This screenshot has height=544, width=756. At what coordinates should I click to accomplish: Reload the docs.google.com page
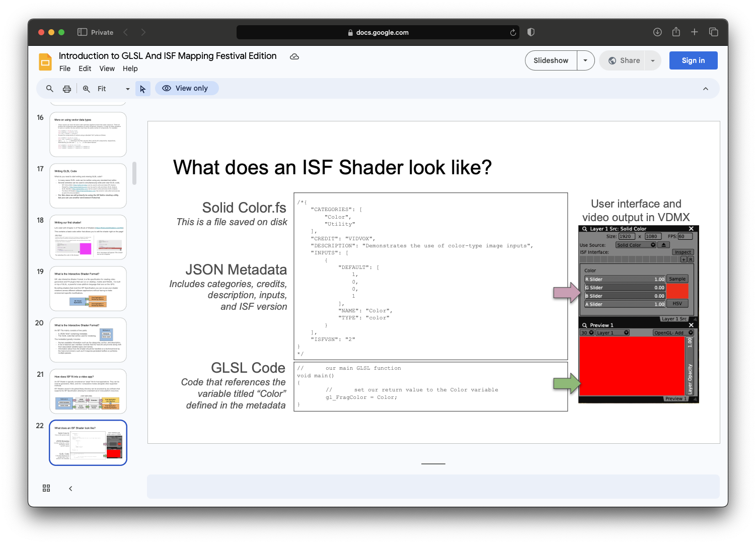tap(513, 32)
